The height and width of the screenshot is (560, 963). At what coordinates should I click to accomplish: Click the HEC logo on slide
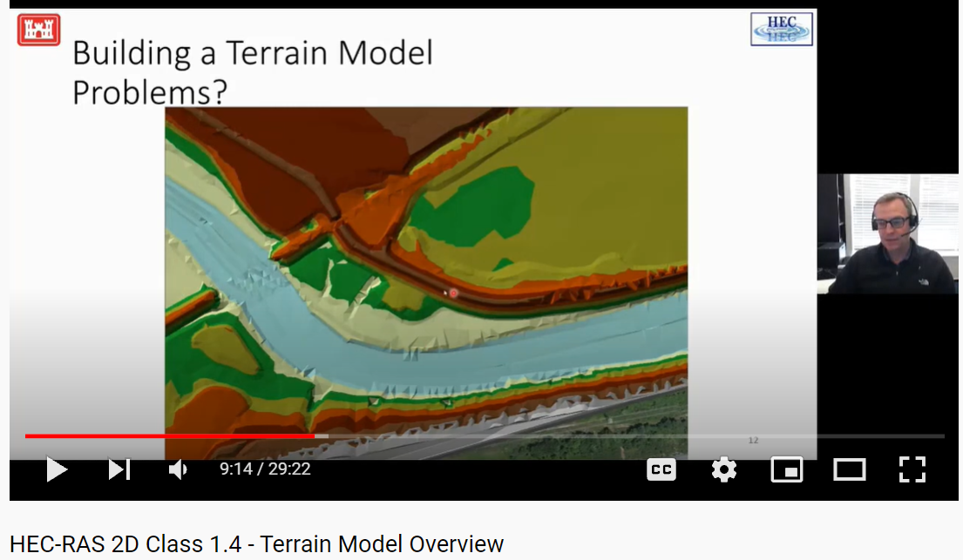(782, 29)
